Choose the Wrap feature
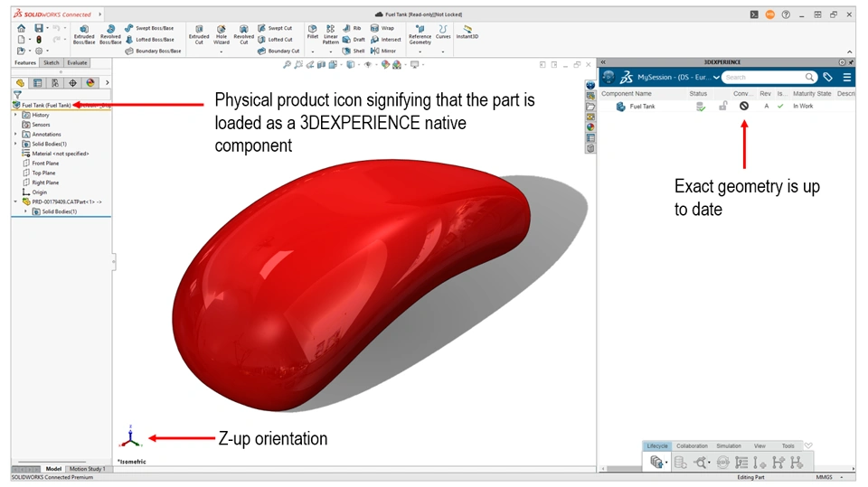This screenshot has width=868, height=487. 382,28
